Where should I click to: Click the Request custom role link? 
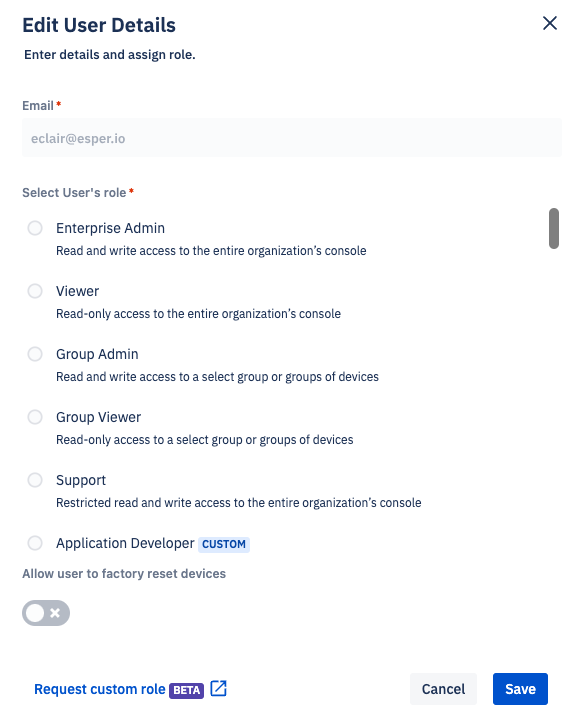click(x=100, y=689)
